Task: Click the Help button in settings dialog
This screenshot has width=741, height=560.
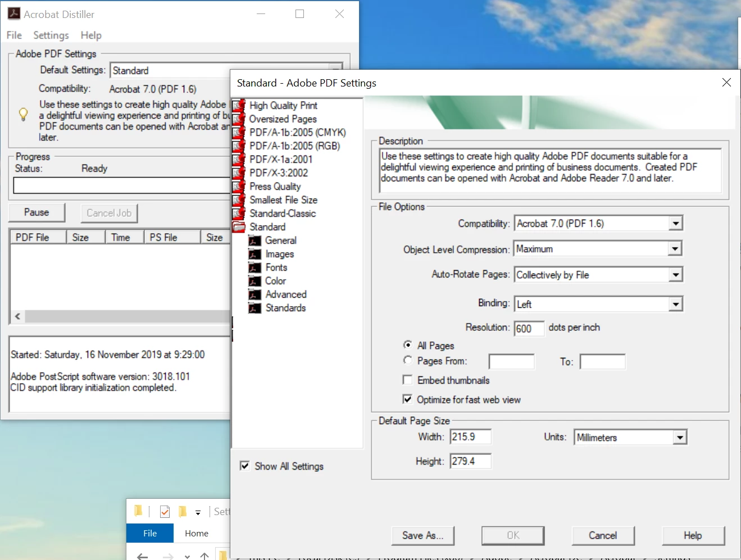Action: tap(693, 535)
